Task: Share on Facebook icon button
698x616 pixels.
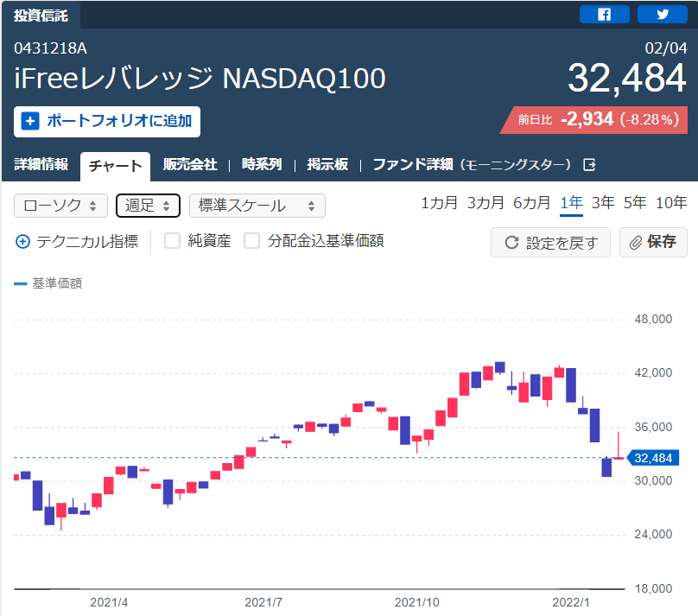Action: 604,14
